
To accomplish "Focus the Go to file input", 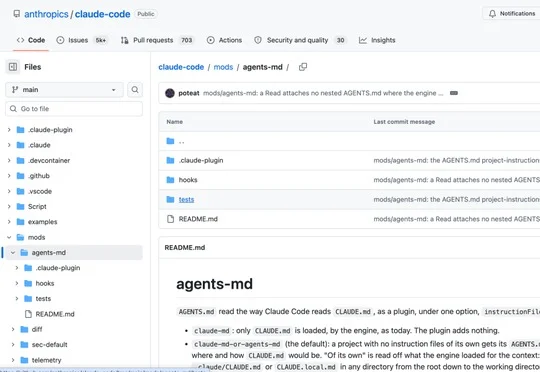I will (x=74, y=109).
